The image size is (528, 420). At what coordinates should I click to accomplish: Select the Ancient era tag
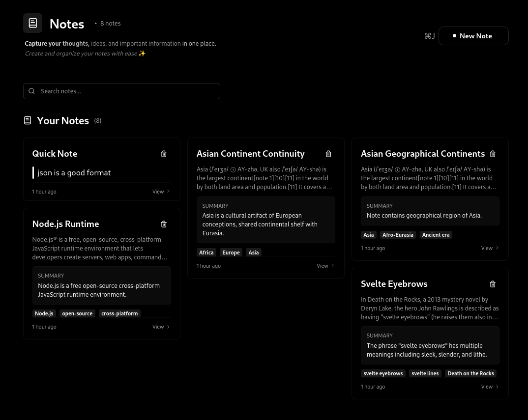436,235
